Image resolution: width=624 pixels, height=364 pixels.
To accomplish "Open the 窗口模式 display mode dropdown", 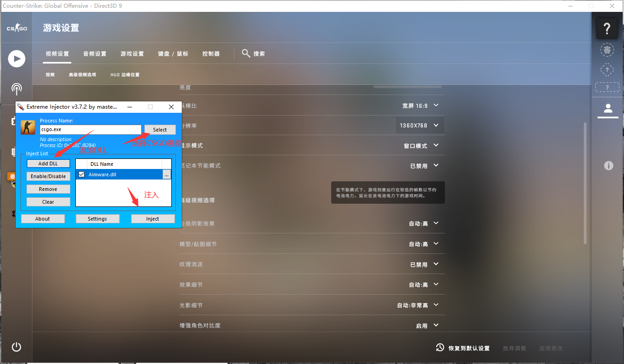I will point(420,146).
